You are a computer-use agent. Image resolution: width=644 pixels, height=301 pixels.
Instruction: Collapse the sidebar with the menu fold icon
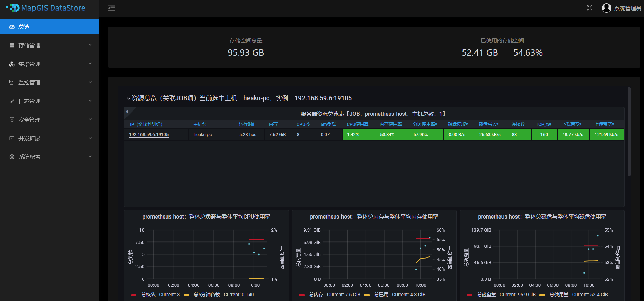tap(111, 8)
